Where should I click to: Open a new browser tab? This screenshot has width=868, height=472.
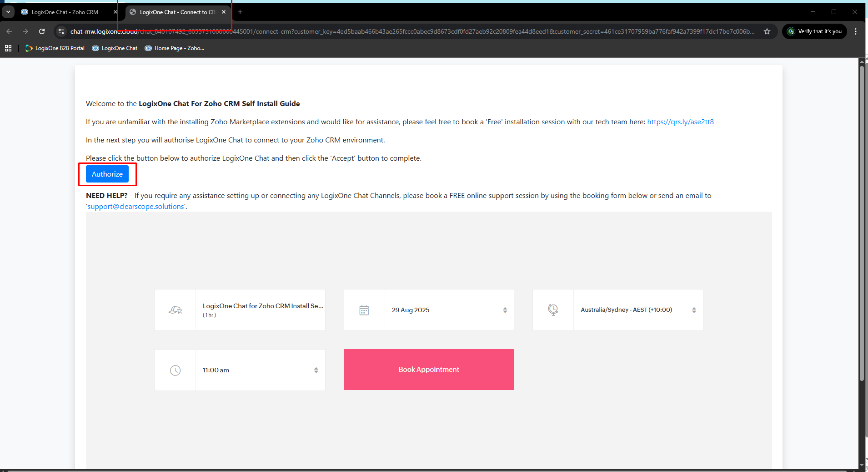tap(240, 12)
